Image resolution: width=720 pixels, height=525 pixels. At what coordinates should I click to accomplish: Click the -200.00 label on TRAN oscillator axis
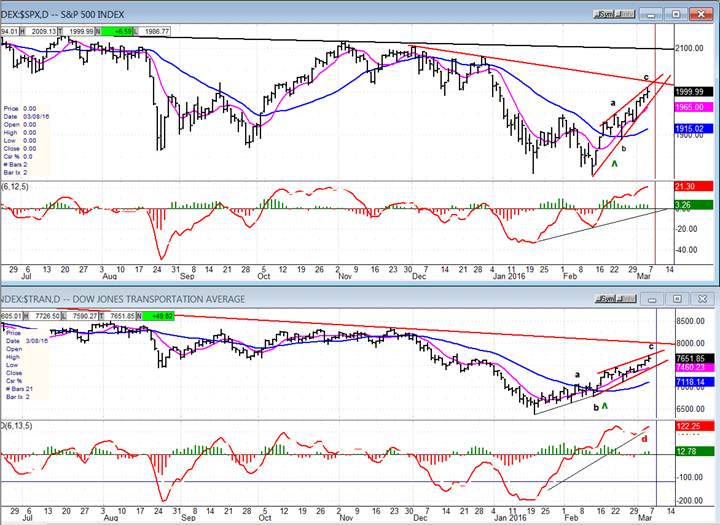pyautogui.click(x=690, y=500)
